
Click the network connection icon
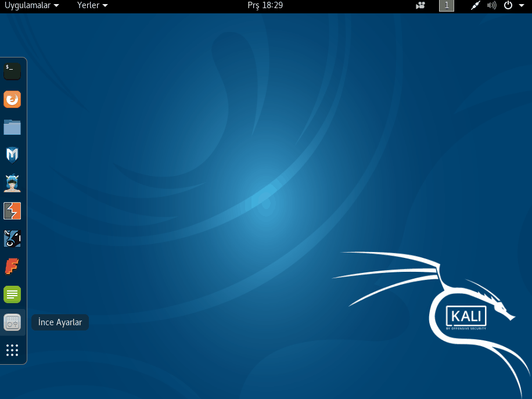point(475,5)
